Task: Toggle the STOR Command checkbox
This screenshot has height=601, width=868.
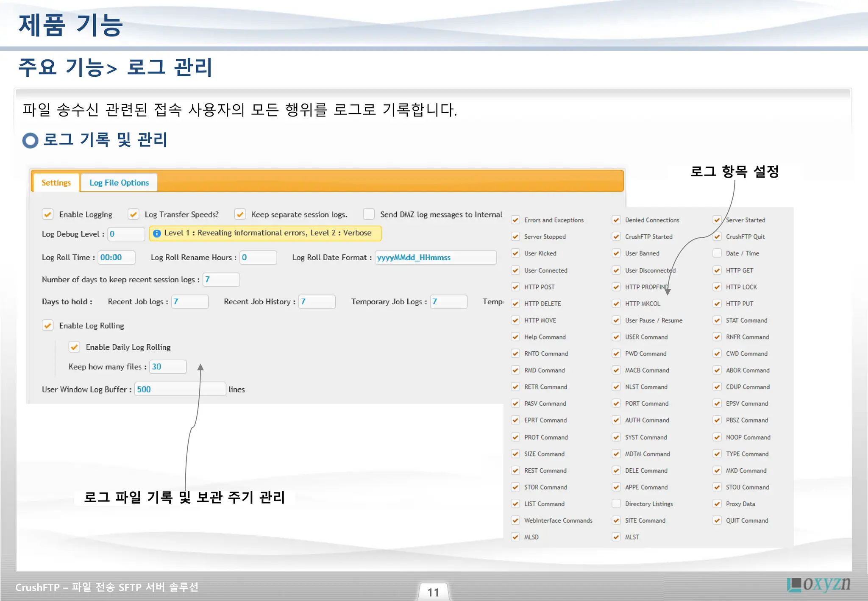Action: tap(515, 487)
